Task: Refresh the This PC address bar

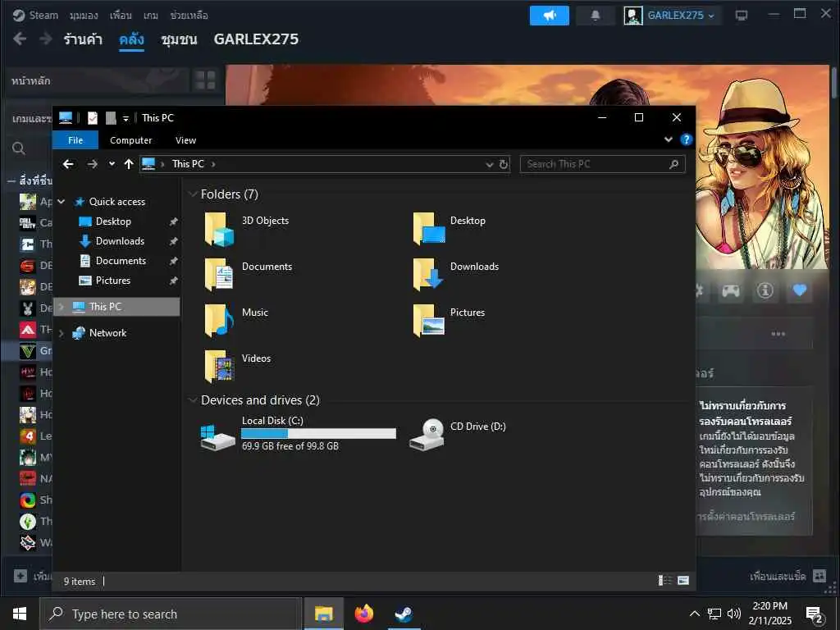Action: tap(504, 164)
